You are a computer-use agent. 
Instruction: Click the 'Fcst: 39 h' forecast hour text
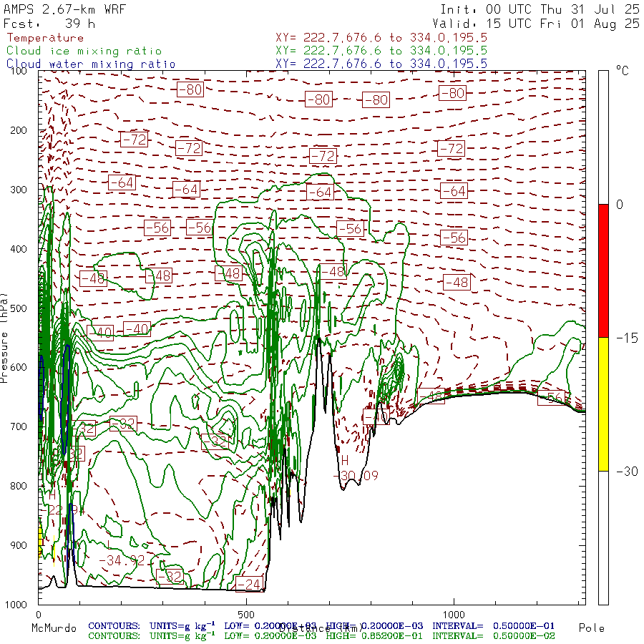point(49,24)
